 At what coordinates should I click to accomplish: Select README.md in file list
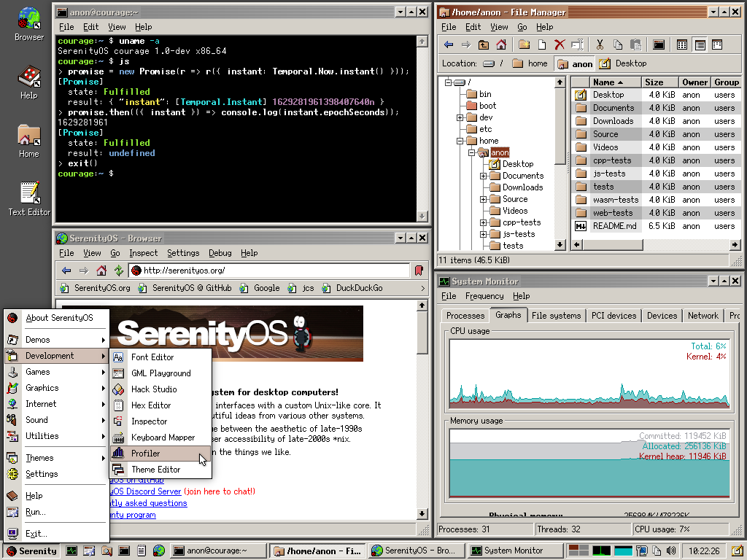[657, 226]
